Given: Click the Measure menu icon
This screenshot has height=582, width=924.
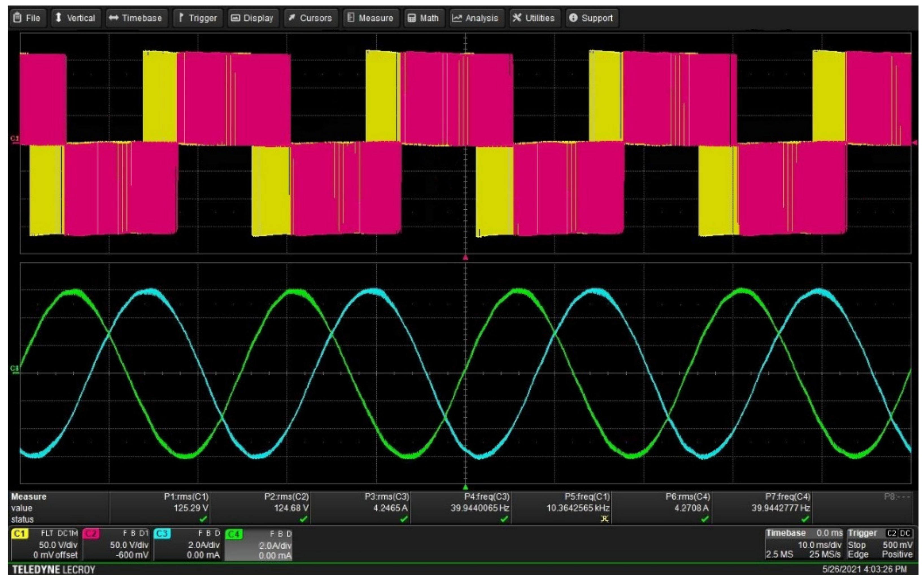Looking at the screenshot, I should [x=350, y=18].
